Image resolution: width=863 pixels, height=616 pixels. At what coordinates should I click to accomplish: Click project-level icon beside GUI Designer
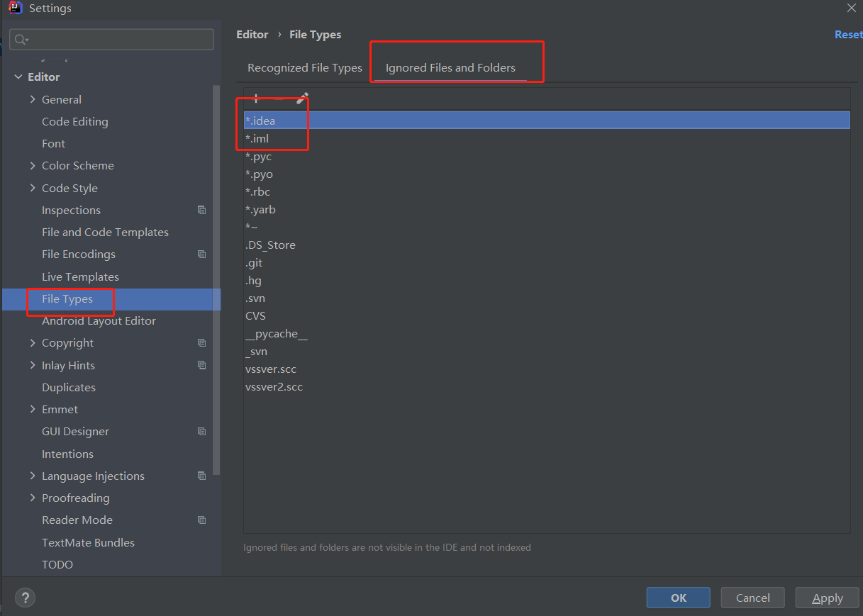coord(202,431)
